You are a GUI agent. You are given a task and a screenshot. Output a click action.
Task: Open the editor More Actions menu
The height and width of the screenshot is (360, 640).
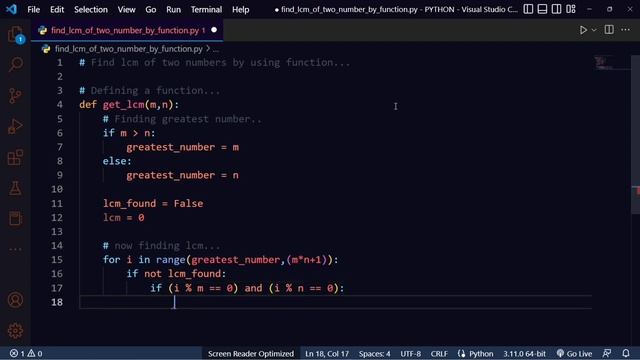tap(625, 29)
